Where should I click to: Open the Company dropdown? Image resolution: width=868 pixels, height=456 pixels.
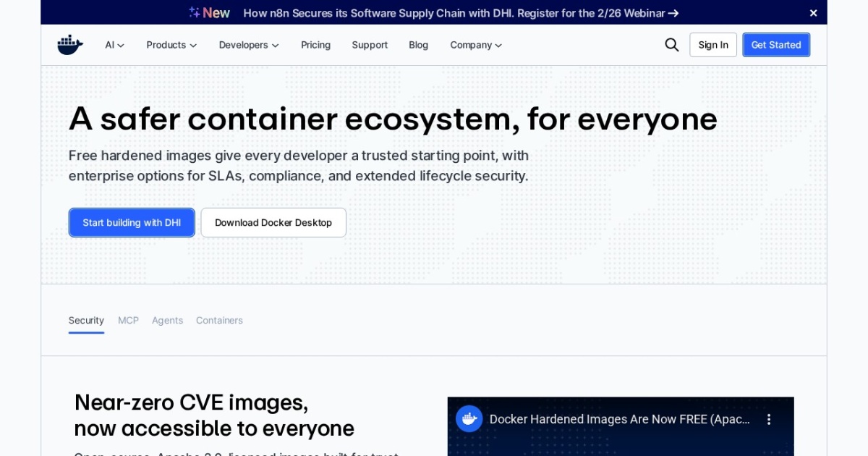click(x=475, y=44)
